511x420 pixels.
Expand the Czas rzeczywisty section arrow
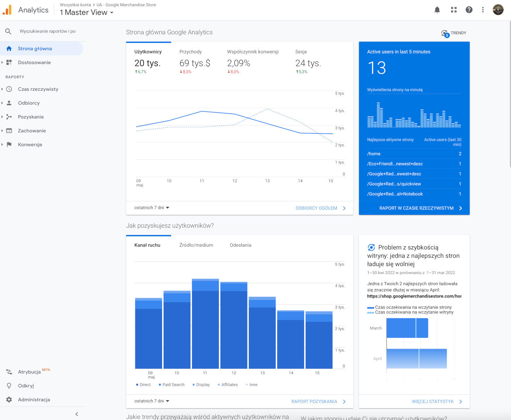click(x=2, y=89)
